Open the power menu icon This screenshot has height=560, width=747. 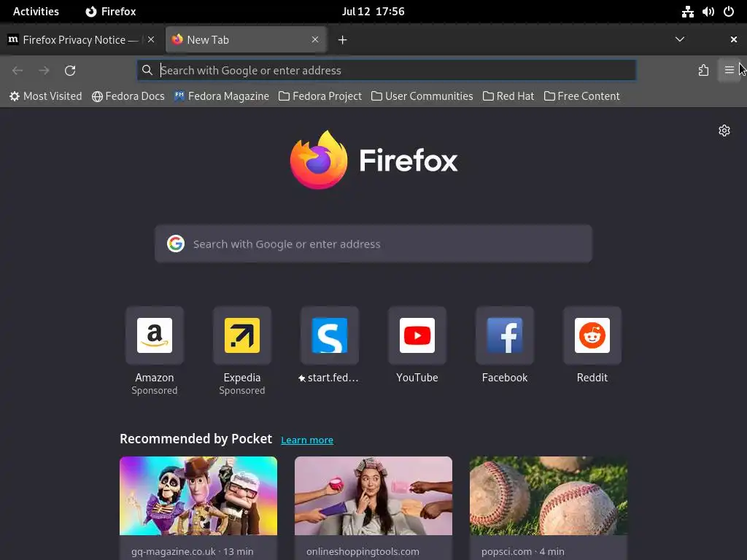(729, 12)
